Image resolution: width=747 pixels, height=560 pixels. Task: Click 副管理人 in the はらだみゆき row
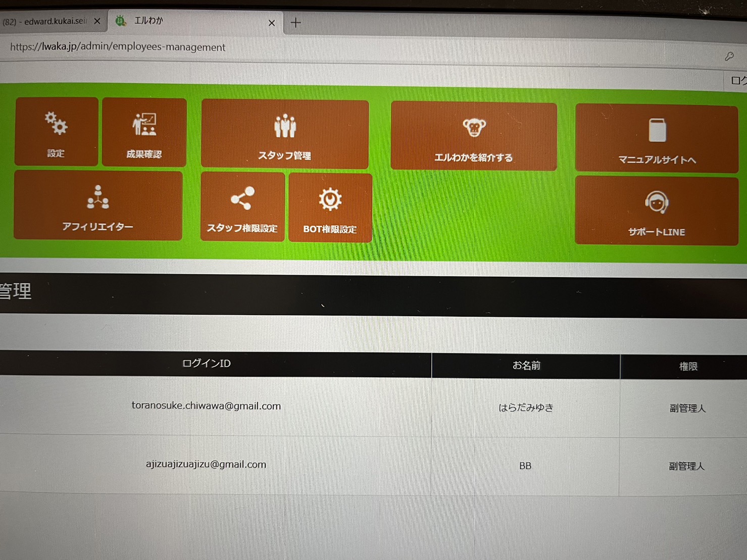(x=687, y=408)
